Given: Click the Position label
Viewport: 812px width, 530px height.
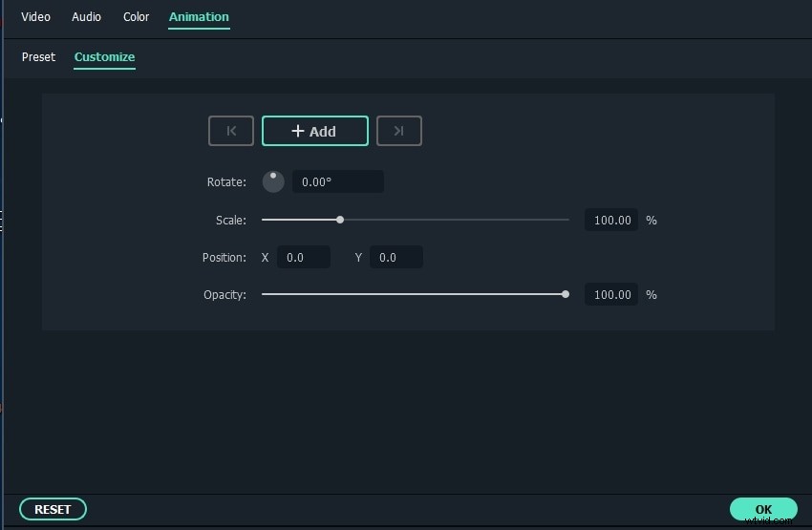Looking at the screenshot, I should click(224, 258).
